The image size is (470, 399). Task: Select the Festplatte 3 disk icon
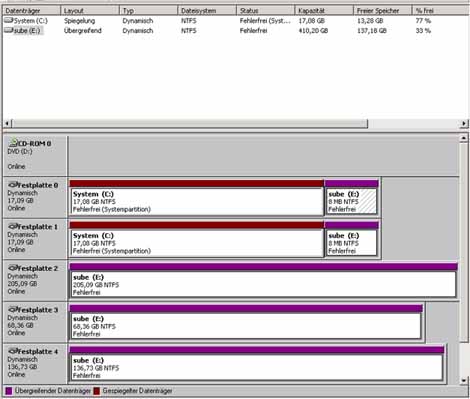click(x=13, y=310)
